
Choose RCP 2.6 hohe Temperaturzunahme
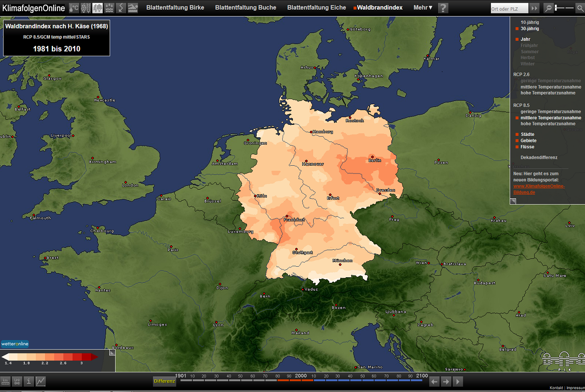[547, 93]
